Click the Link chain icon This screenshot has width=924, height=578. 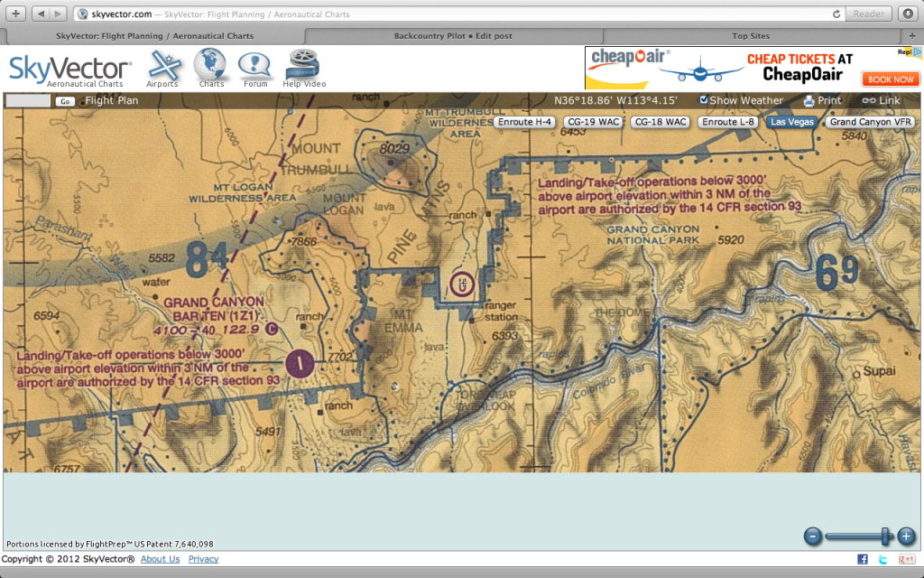(x=868, y=101)
